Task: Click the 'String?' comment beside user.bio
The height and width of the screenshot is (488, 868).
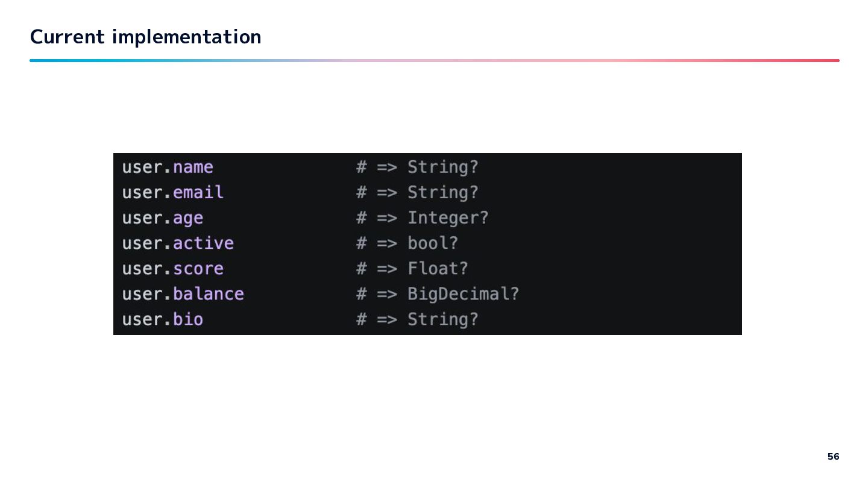Action: [443, 319]
